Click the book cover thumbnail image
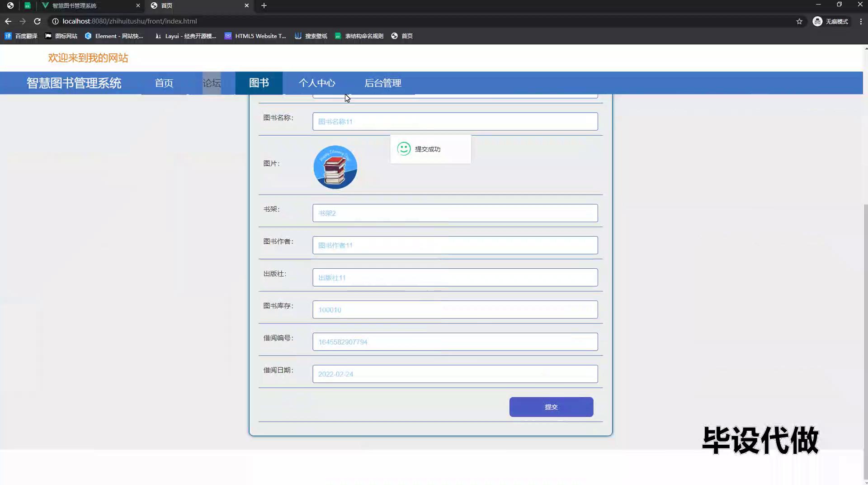The image size is (868, 485). [x=335, y=167]
